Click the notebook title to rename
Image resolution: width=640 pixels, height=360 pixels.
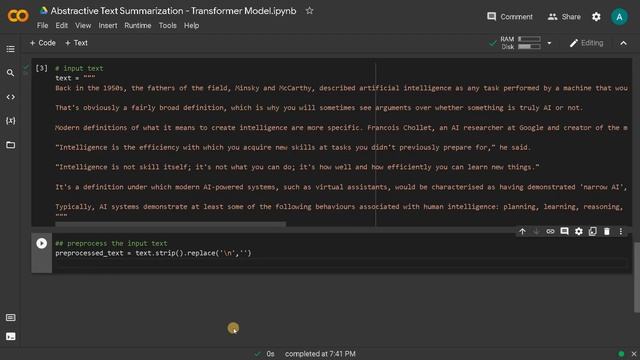[173, 11]
